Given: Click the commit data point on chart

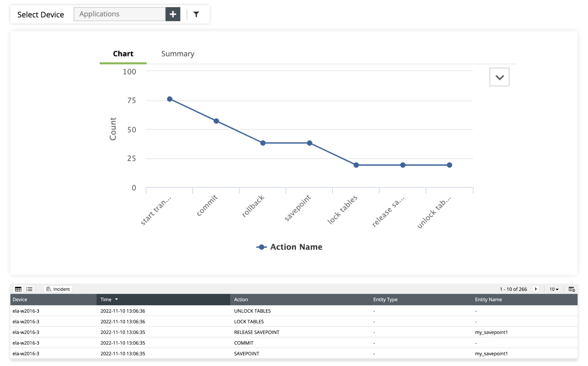Looking at the screenshot, I should pyautogui.click(x=216, y=121).
